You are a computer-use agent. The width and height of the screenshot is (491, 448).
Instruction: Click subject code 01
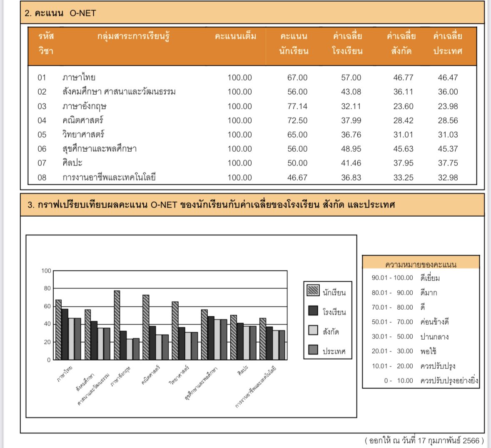click(x=42, y=78)
